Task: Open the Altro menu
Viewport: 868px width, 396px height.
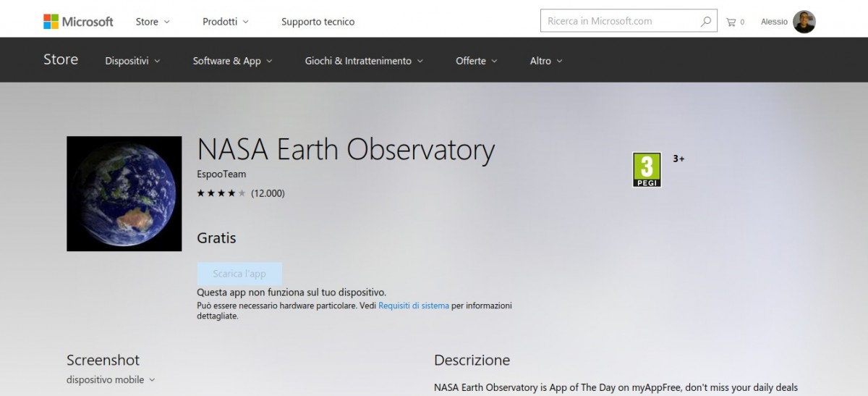Action: pyautogui.click(x=546, y=61)
